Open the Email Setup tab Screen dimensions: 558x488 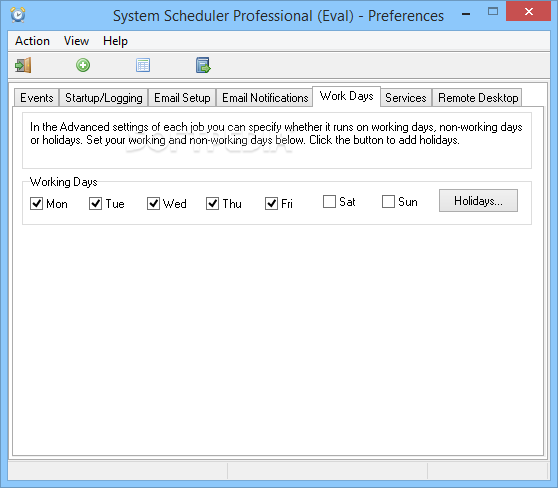pos(182,98)
